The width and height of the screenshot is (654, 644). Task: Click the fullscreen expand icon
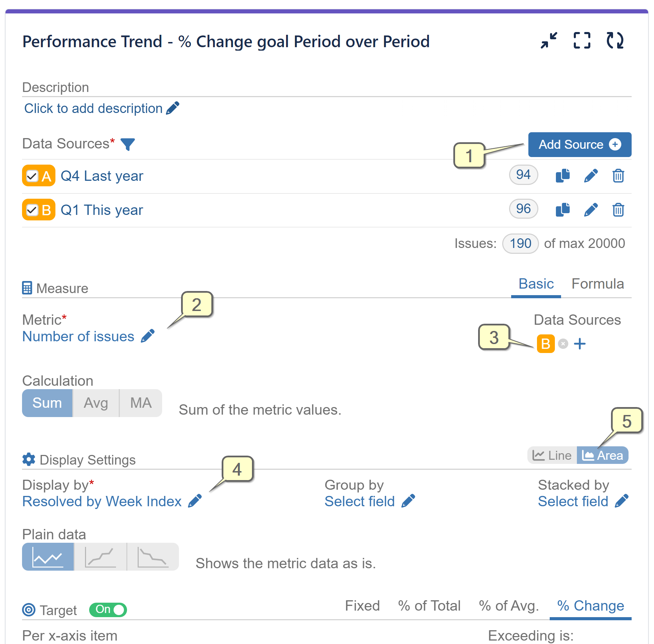582,41
